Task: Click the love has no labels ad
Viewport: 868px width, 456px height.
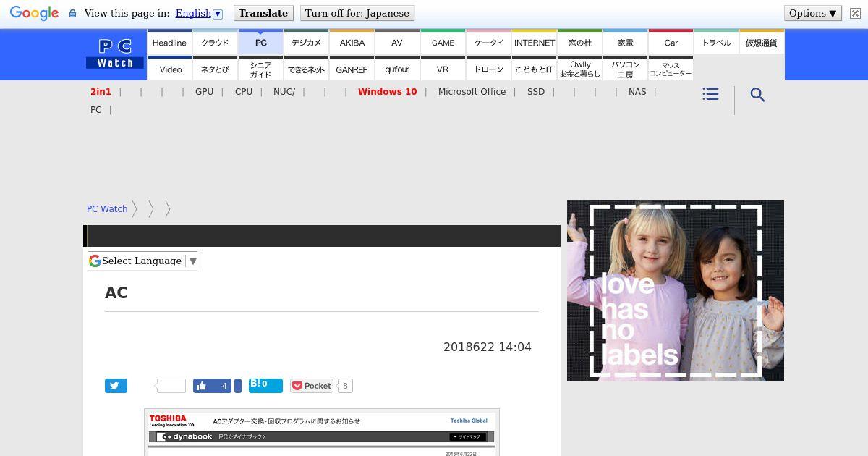Action: point(676,291)
